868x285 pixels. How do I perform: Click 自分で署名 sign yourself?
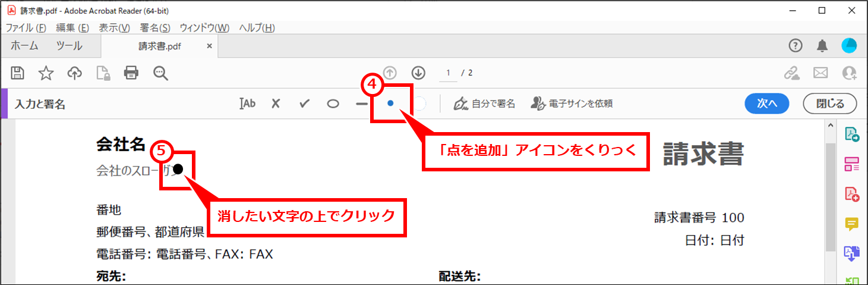point(484,104)
